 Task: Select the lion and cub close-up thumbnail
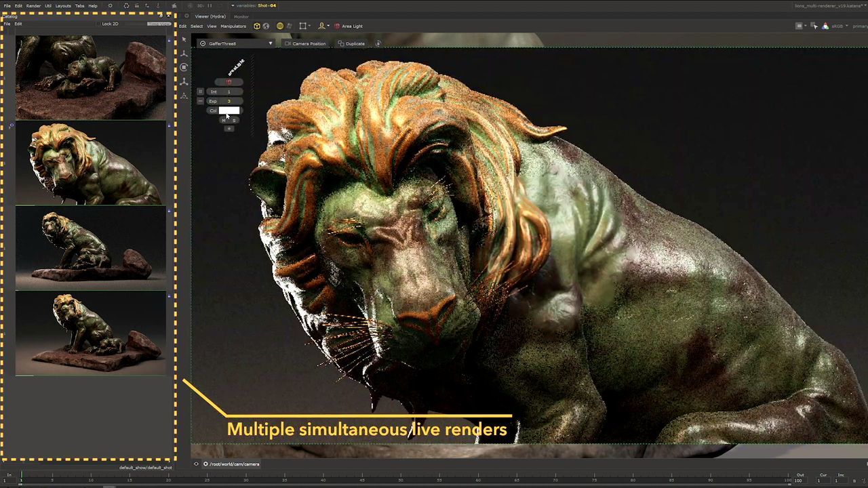90,77
